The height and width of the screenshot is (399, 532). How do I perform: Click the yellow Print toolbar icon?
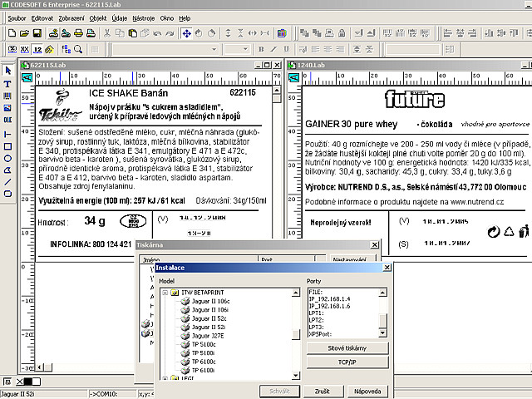79,33
